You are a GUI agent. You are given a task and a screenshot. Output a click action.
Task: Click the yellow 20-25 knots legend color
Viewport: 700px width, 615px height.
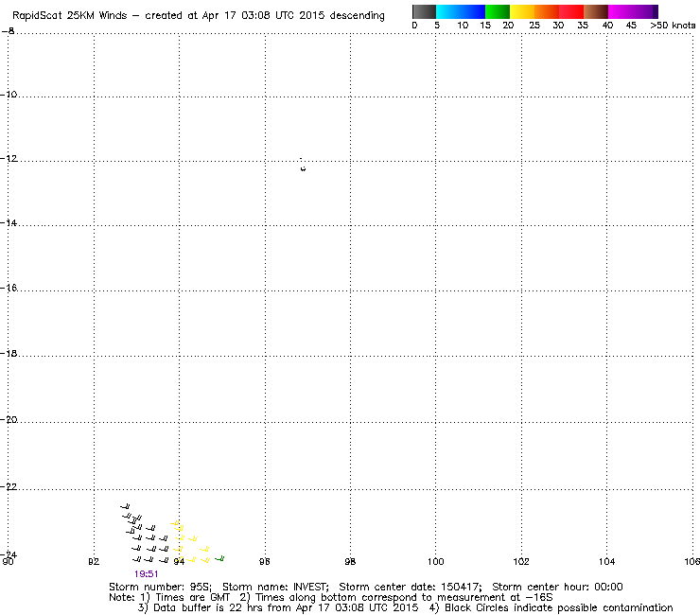coord(522,11)
